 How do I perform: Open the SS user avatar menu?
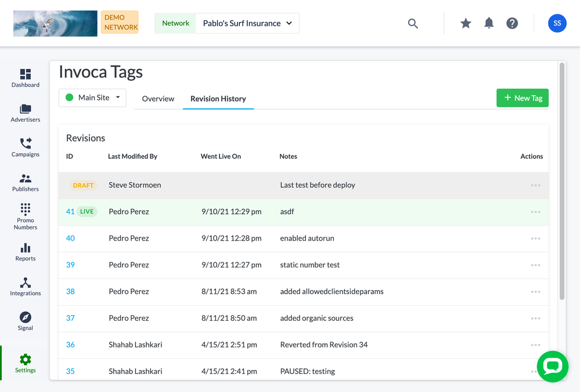(557, 23)
